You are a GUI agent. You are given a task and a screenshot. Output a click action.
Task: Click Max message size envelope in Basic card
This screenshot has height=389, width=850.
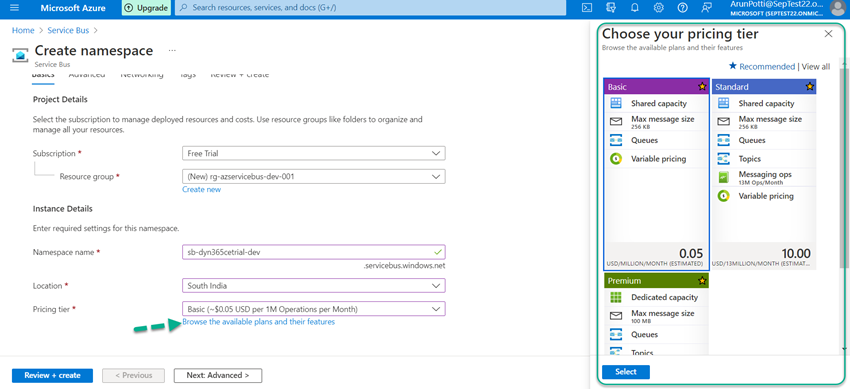[x=616, y=121]
